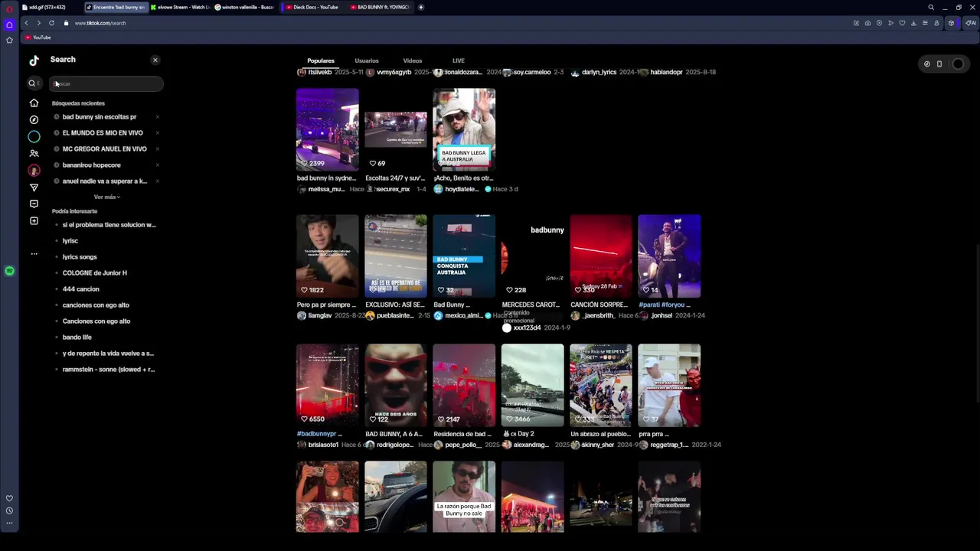Open the Explore compass icon
Image resolution: width=980 pixels, height=551 pixels.
34,119
